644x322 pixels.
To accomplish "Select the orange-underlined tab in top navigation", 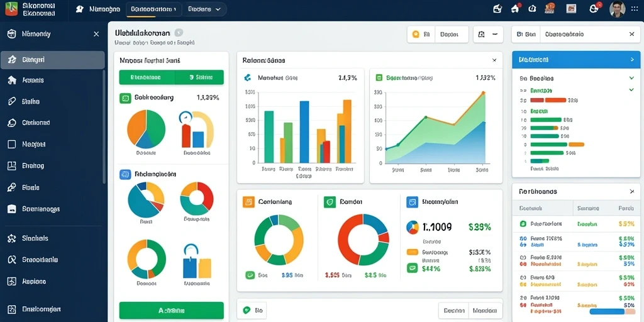I will 153,9.
